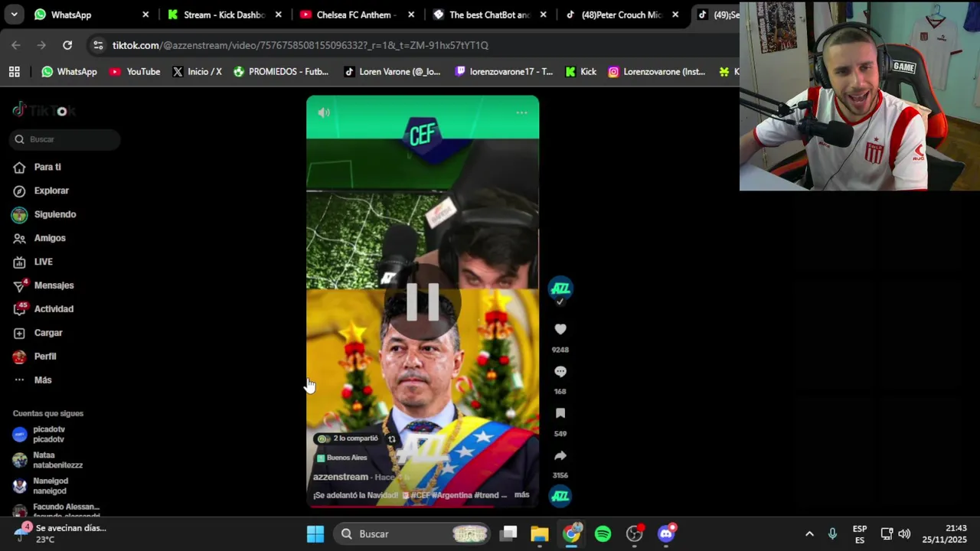Viewport: 980px width, 551px height.
Task: Open Lorenzovarone Instagram bookmark
Action: [x=656, y=72]
